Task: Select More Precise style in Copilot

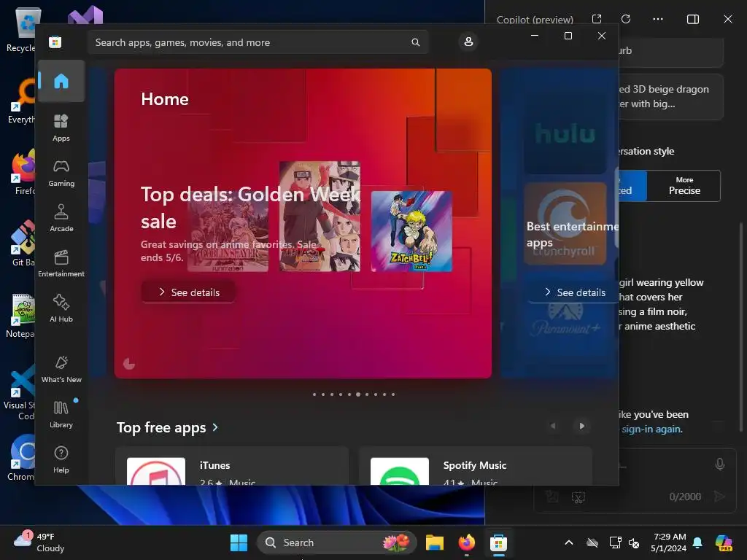Action: (x=684, y=186)
